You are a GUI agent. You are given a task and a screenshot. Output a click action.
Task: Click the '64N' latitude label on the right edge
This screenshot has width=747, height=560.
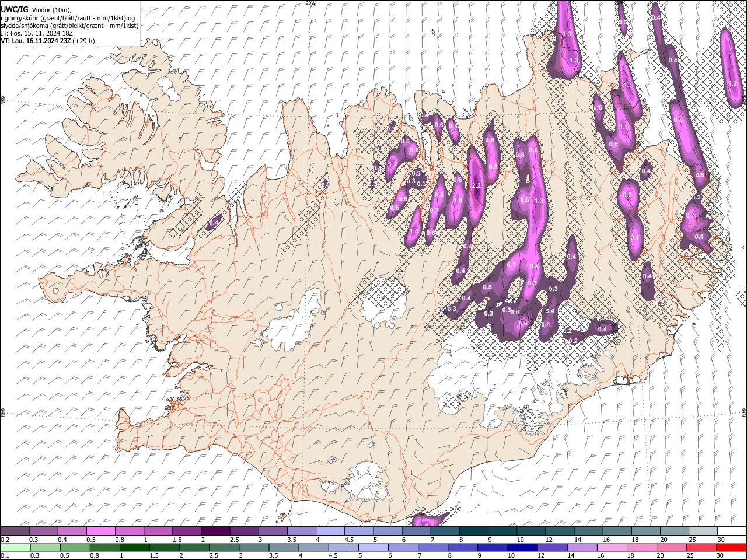click(744, 412)
